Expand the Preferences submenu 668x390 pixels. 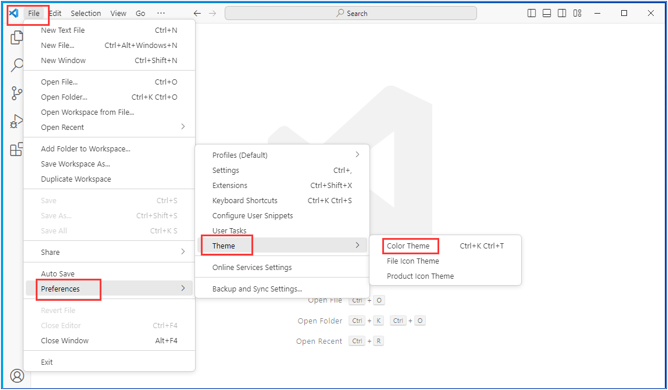click(109, 289)
